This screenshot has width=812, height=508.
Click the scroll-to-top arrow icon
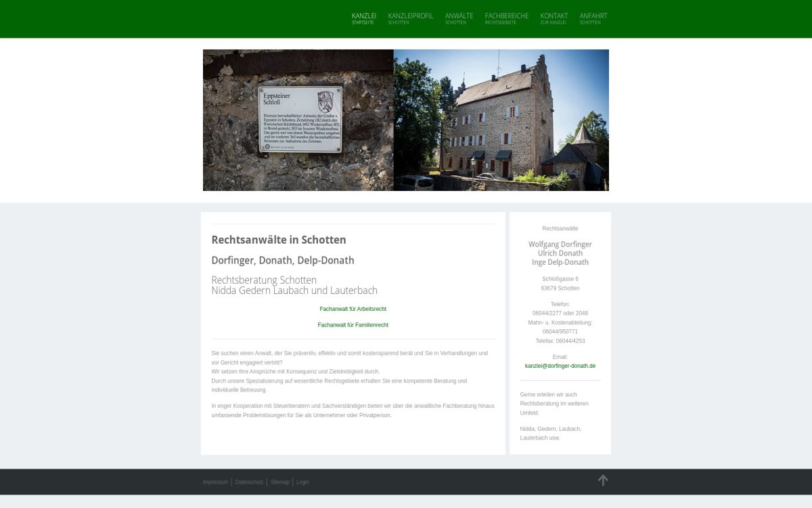603,480
